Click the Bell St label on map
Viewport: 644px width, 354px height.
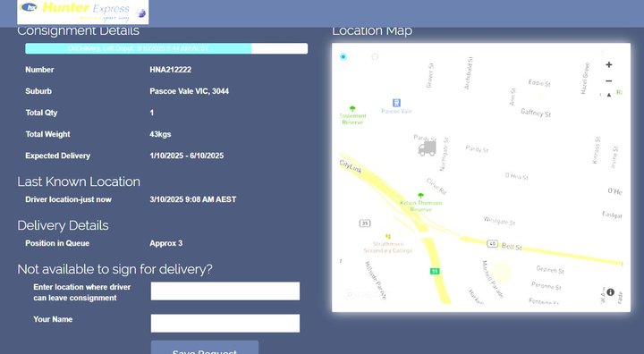[512, 247]
